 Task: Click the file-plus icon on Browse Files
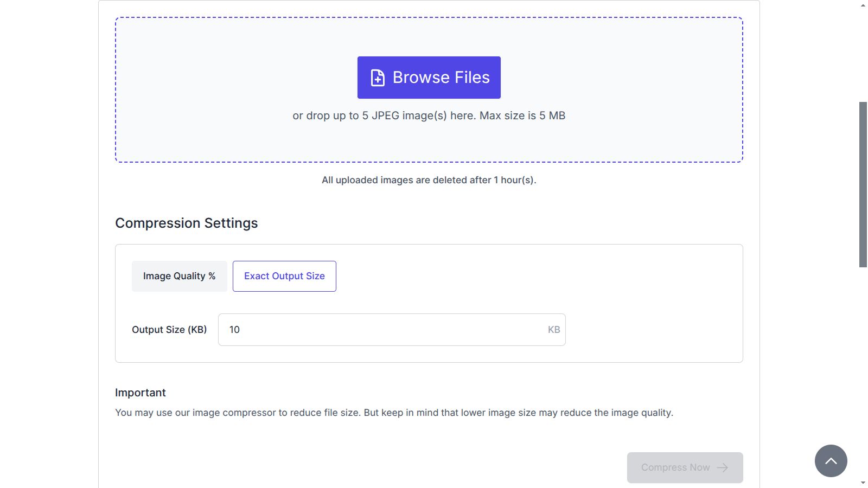click(378, 78)
